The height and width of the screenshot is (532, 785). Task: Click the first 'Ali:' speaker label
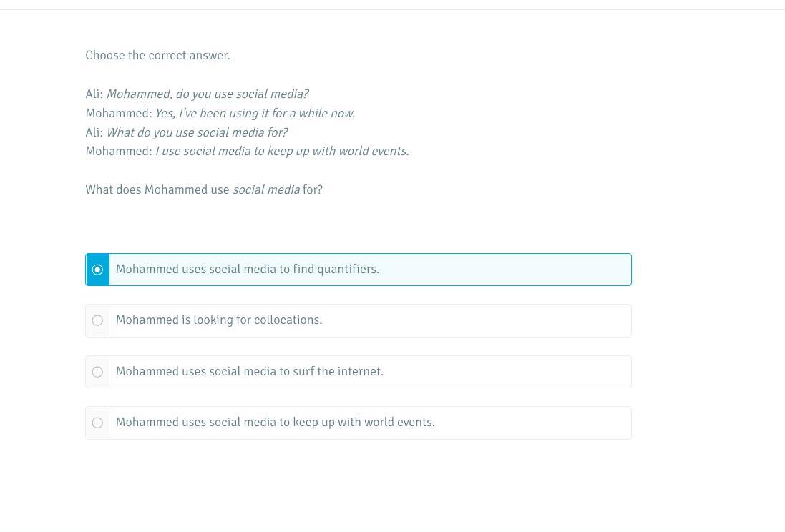94,94
